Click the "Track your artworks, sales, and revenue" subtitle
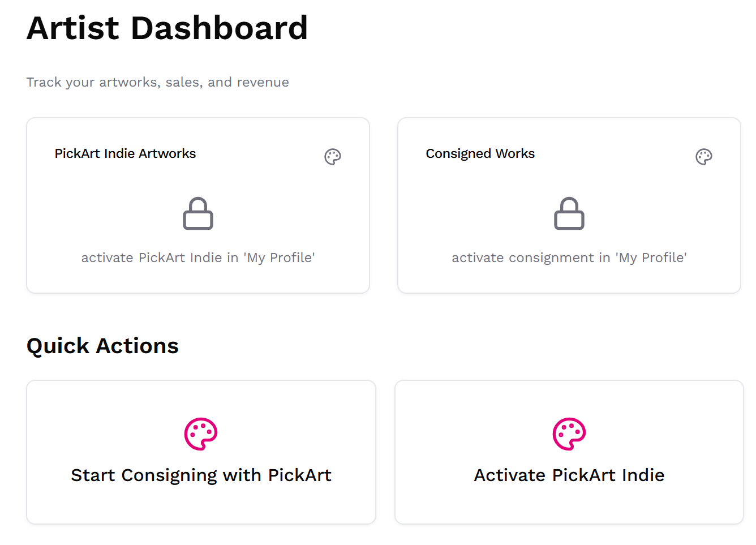The image size is (756, 545). click(x=157, y=83)
